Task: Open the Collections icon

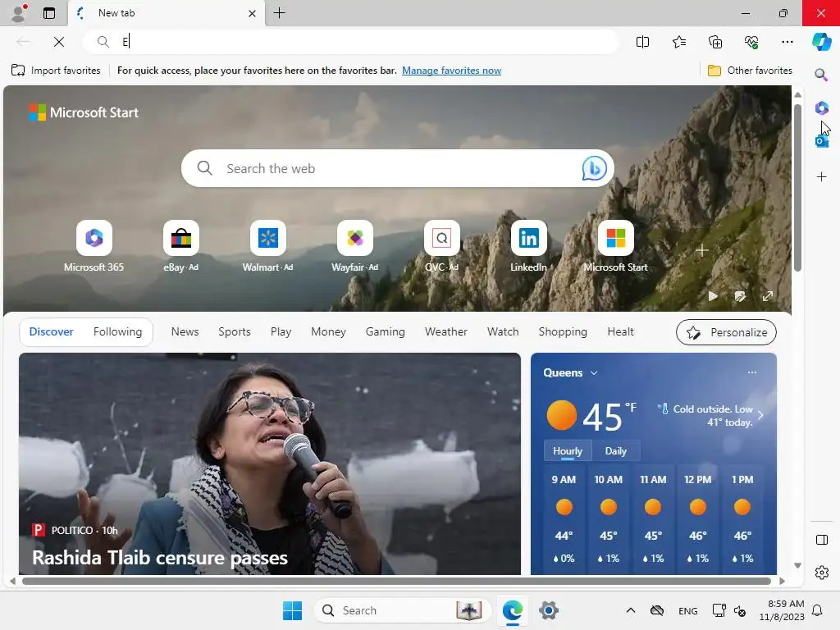Action: pyautogui.click(x=715, y=42)
